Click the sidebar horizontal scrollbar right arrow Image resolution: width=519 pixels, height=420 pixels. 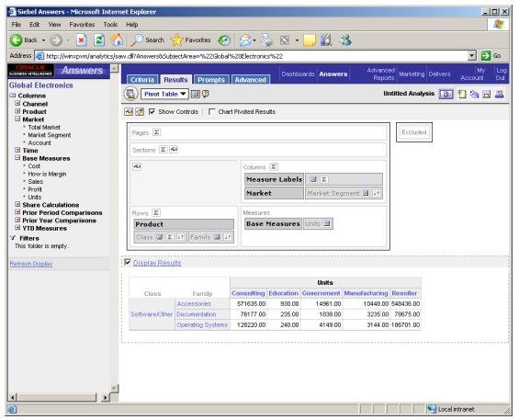coord(105,397)
